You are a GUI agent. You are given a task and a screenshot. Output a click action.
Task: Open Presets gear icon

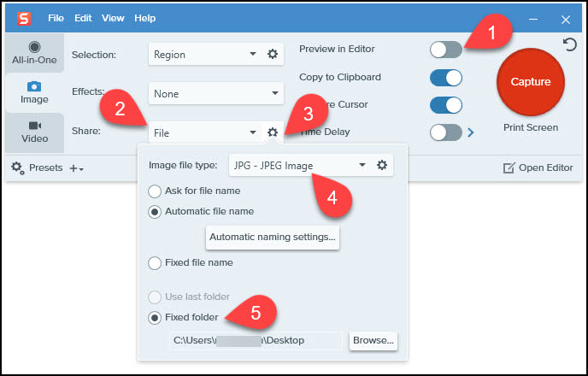17,168
